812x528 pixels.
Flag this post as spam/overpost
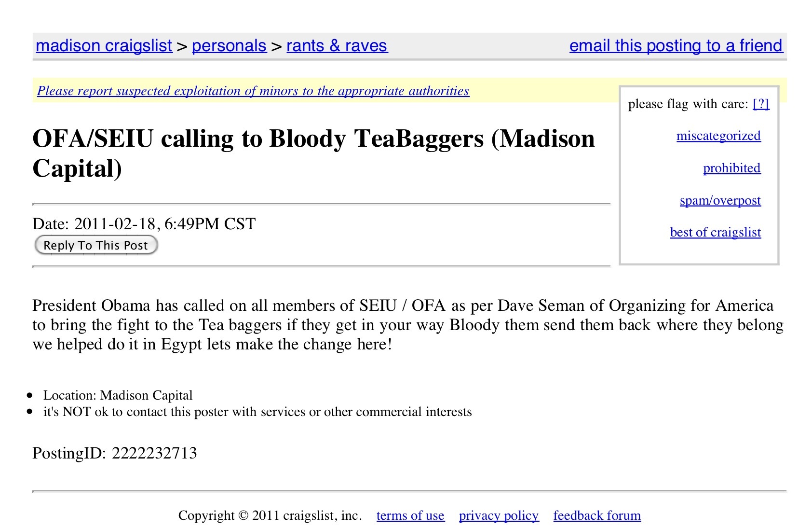click(720, 200)
